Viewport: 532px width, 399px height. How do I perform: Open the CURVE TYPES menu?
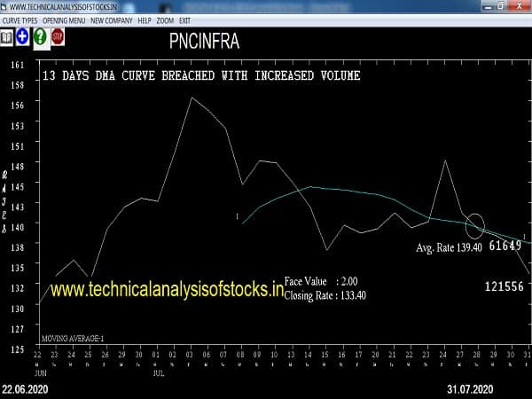click(x=20, y=20)
